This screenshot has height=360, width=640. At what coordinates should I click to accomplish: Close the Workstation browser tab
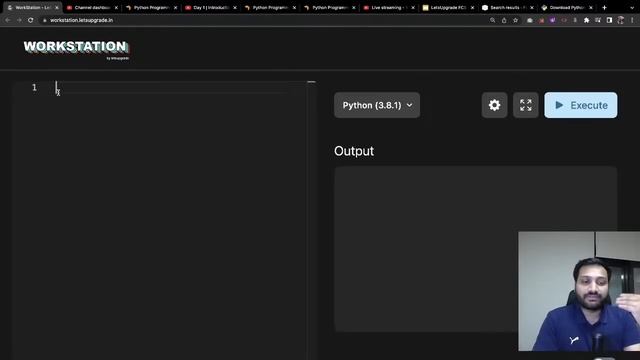57,8
